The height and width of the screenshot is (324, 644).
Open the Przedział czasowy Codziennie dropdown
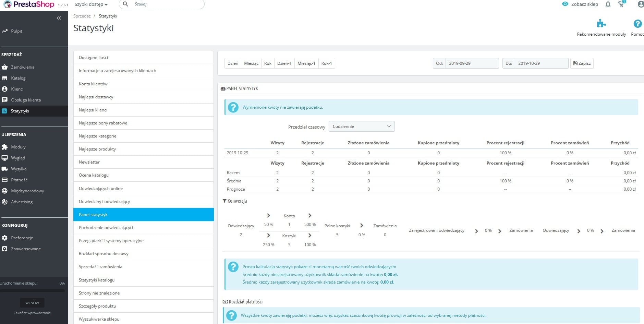click(x=361, y=127)
